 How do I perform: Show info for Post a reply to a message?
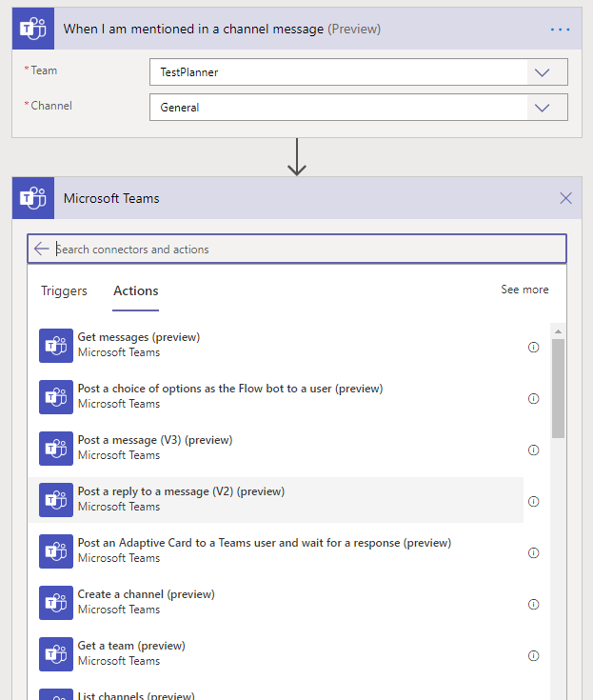pos(534,501)
